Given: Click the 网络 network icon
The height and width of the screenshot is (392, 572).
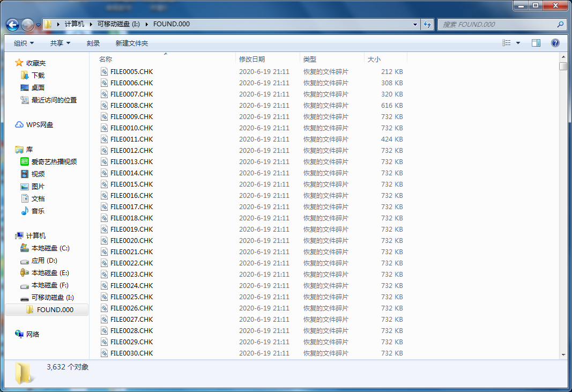Looking at the screenshot, I should (19, 334).
